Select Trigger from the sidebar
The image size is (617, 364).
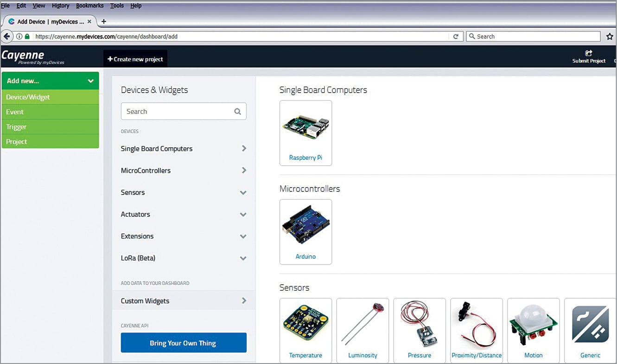(50, 126)
